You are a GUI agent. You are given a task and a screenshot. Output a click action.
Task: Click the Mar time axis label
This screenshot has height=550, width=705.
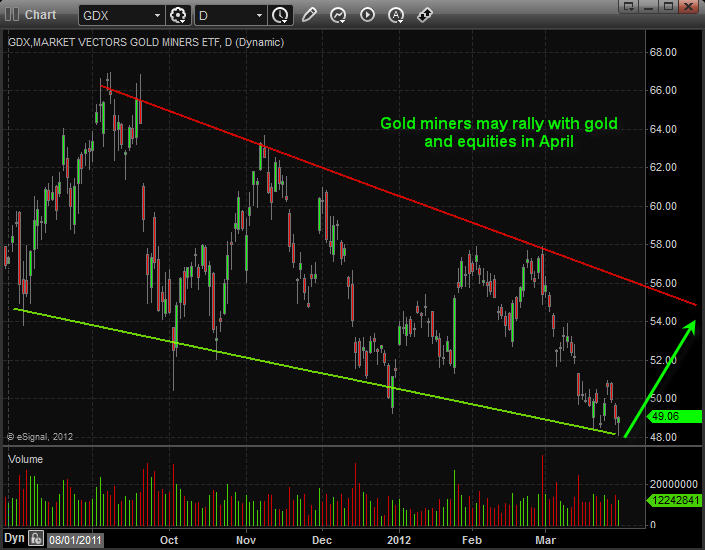pos(545,540)
